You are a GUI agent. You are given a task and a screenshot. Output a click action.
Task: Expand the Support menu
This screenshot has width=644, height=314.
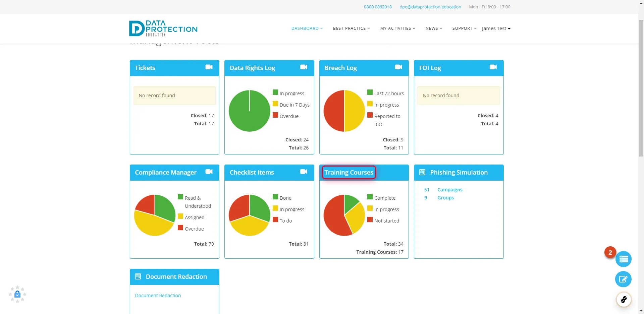464,28
